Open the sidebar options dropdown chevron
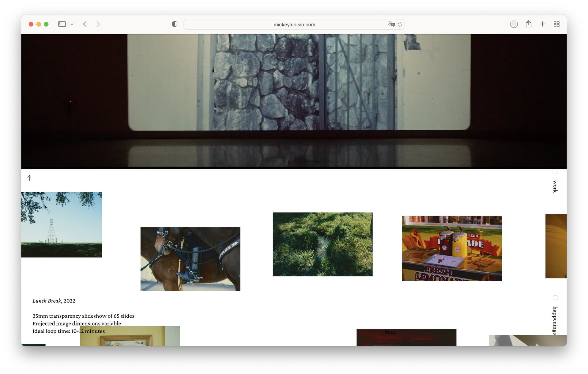Screen dimensions: 588x374 coord(72,24)
